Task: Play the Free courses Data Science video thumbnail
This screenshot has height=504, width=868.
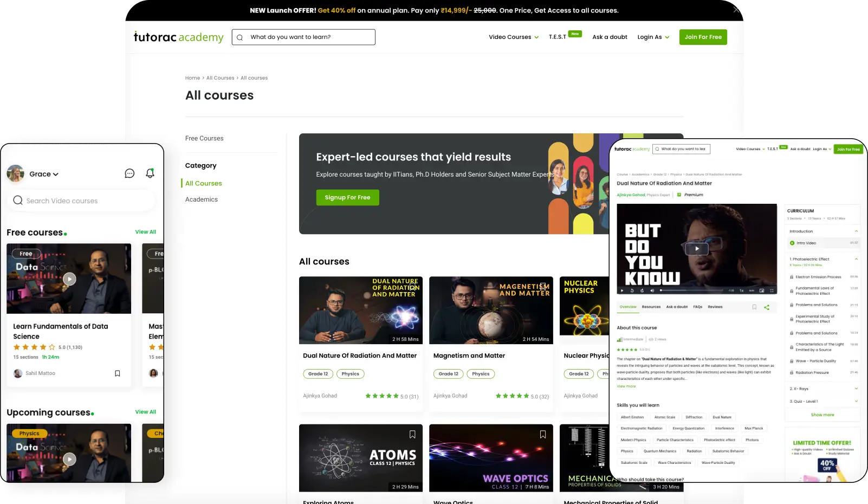Action: [x=69, y=279]
